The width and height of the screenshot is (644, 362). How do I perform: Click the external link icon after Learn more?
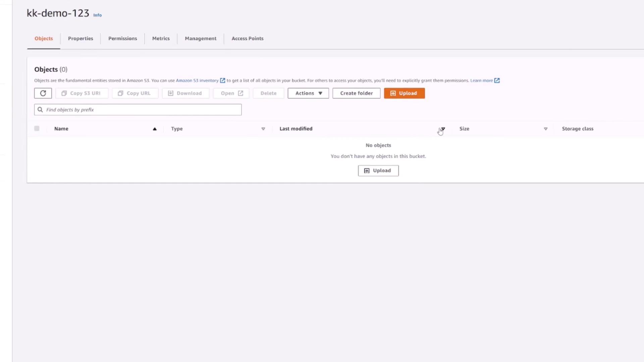click(497, 80)
